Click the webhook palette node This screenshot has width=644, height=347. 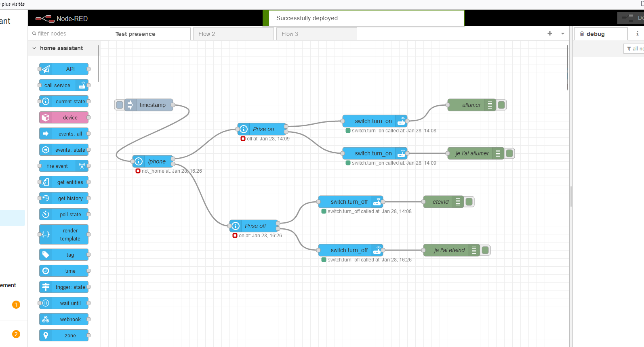pos(64,319)
